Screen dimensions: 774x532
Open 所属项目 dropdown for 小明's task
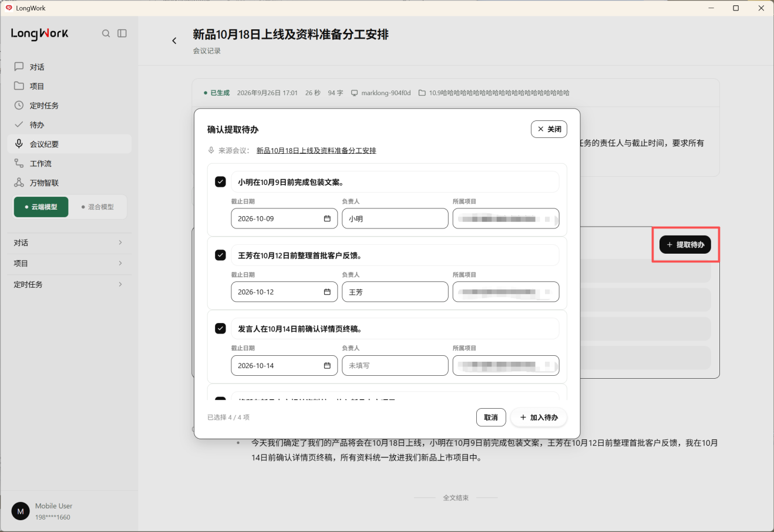point(506,218)
